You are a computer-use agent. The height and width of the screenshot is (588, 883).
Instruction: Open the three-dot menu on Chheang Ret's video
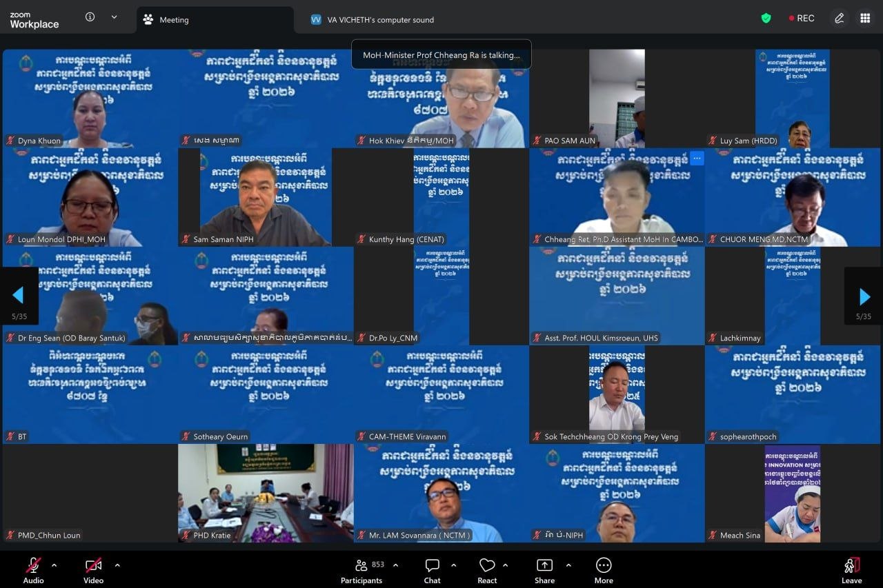tap(697, 158)
